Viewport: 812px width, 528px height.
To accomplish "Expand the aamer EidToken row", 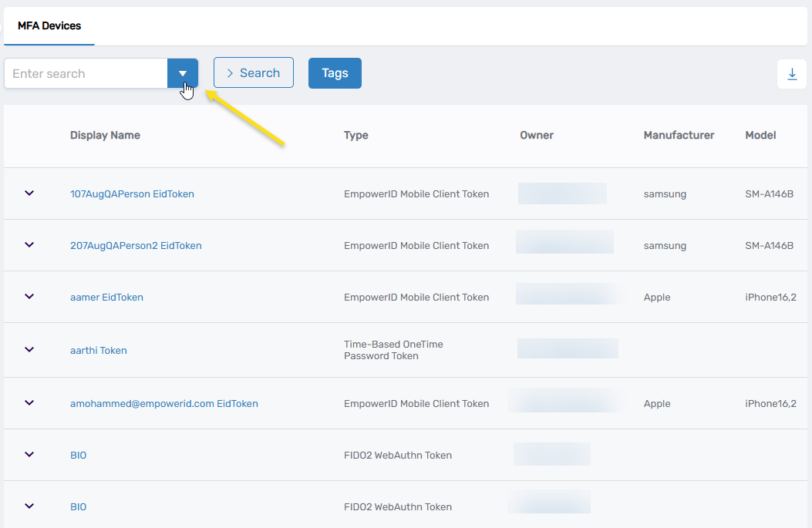I will pos(29,297).
